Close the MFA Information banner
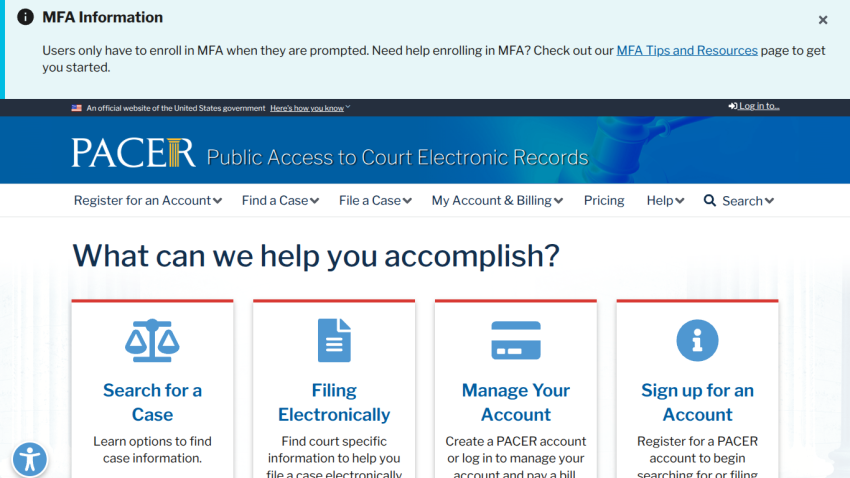850x478 pixels. pos(823,20)
